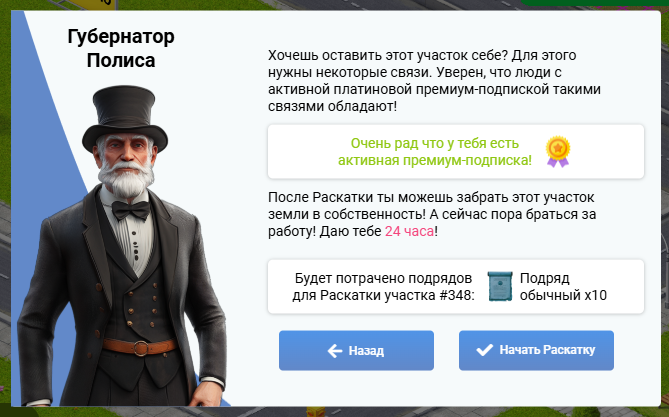This screenshot has height=417, width=669.
Task: Start the rollout with Начать Раскатку
Action: [536, 350]
